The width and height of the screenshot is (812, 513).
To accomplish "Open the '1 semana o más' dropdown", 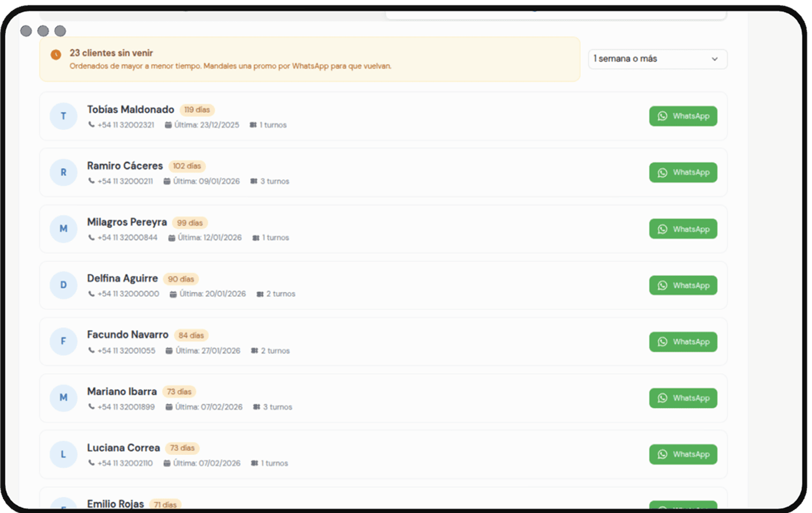I will point(657,59).
